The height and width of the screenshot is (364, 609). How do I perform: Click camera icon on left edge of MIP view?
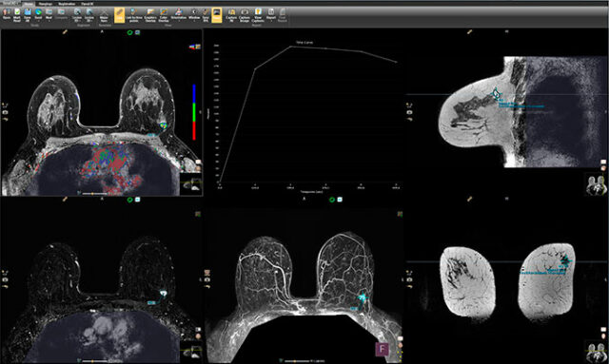click(207, 279)
